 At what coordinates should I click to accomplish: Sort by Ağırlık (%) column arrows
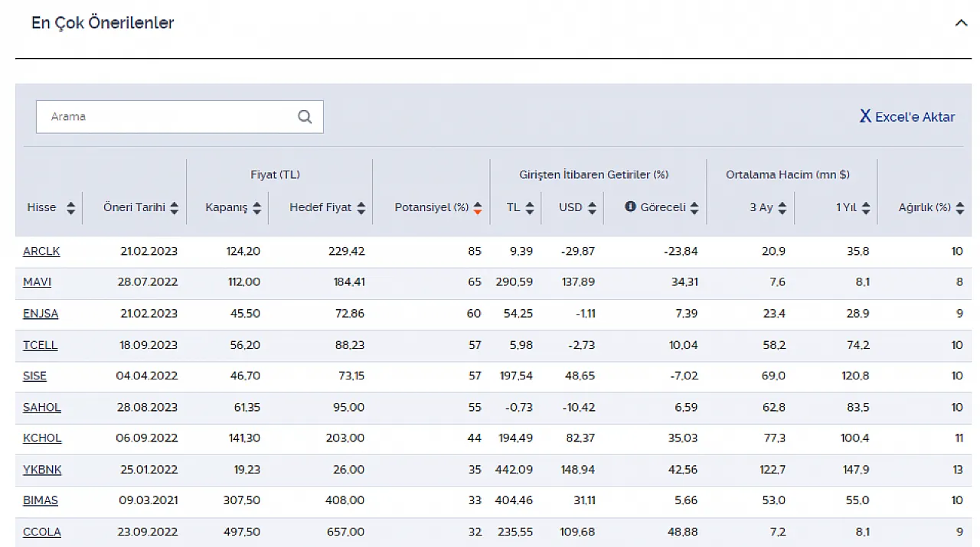[x=960, y=207]
